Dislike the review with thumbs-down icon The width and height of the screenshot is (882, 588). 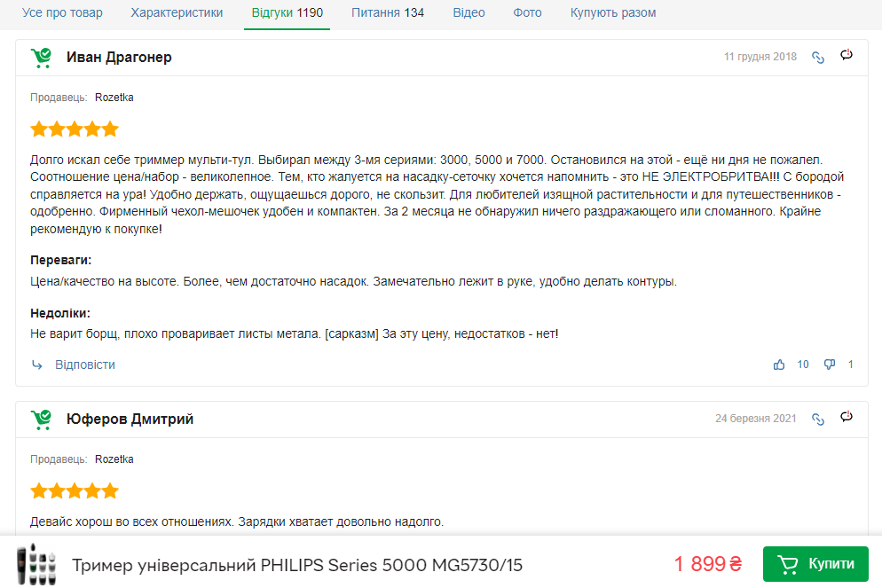(x=830, y=365)
